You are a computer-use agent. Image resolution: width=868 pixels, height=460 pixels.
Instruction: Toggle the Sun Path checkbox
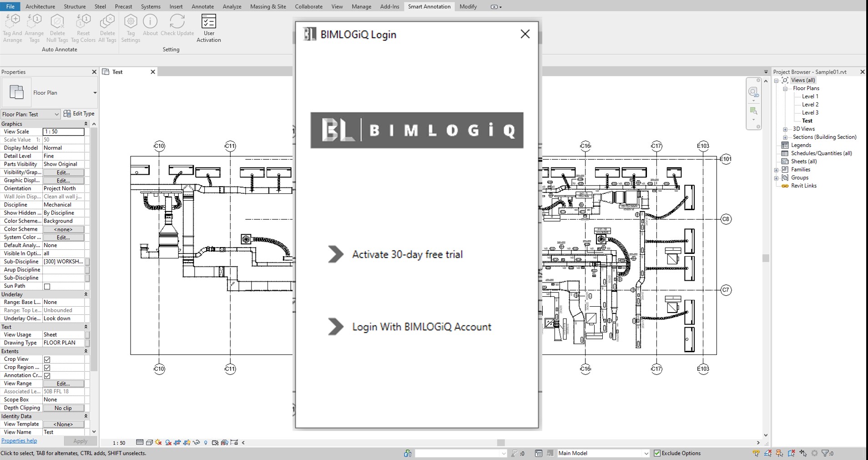pos(47,286)
